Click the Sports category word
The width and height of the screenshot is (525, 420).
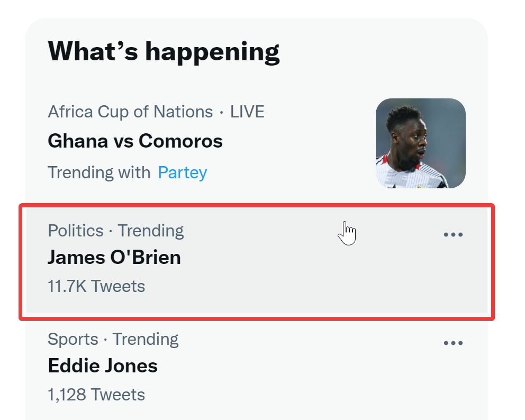point(73,340)
